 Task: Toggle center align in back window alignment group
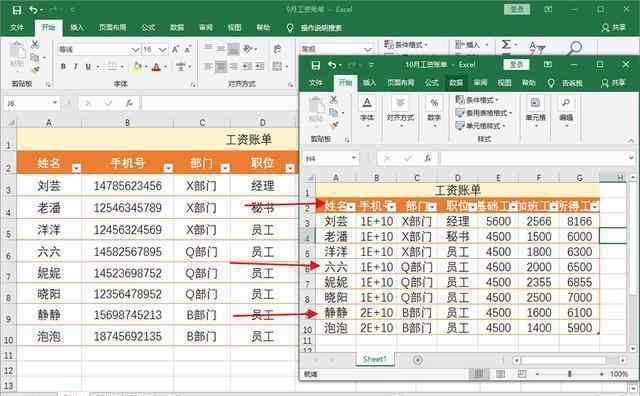pos(221,67)
